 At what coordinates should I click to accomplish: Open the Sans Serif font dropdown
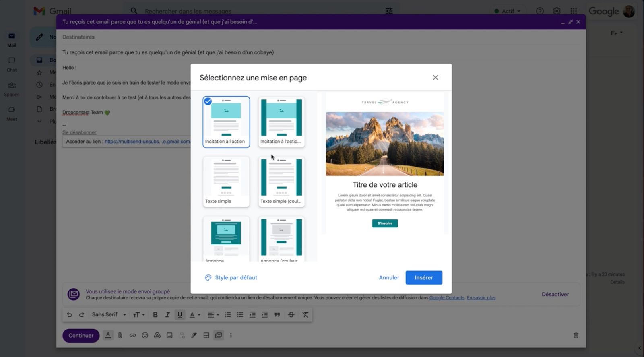click(x=109, y=315)
